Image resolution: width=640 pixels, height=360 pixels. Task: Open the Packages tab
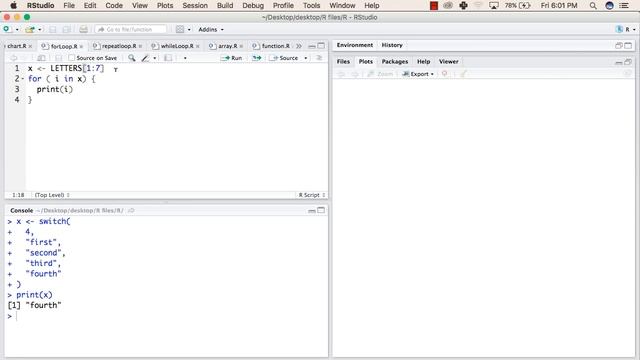(395, 61)
